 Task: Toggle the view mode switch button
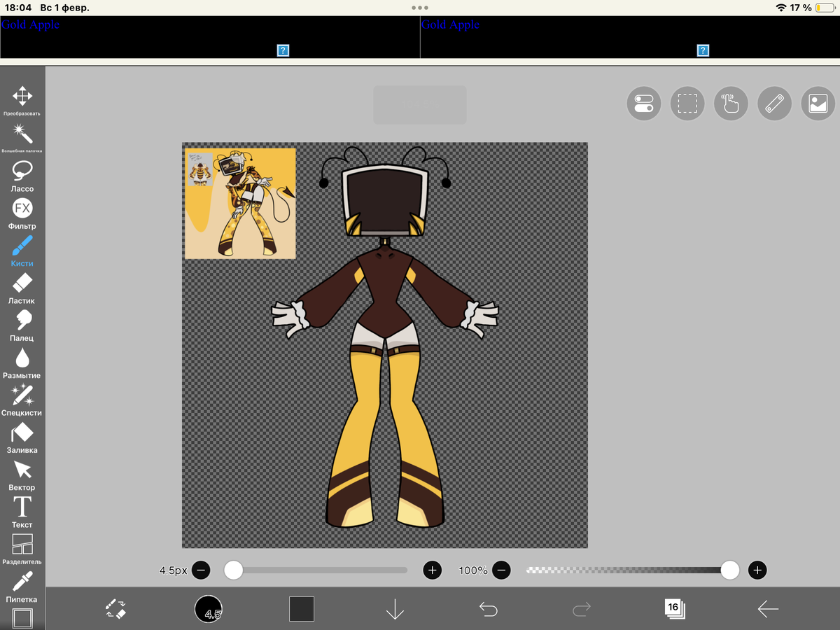tap(643, 104)
